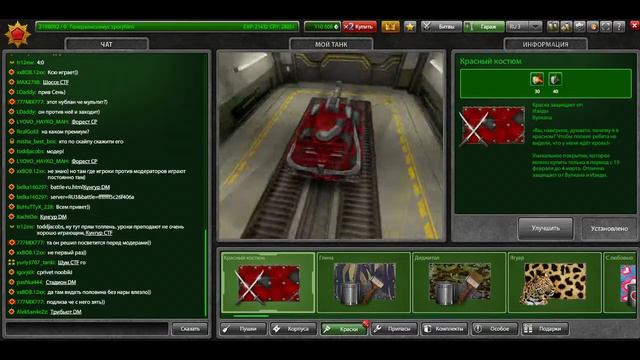Open the Припасы supplies category
The image size is (640, 360).
(x=394, y=329)
